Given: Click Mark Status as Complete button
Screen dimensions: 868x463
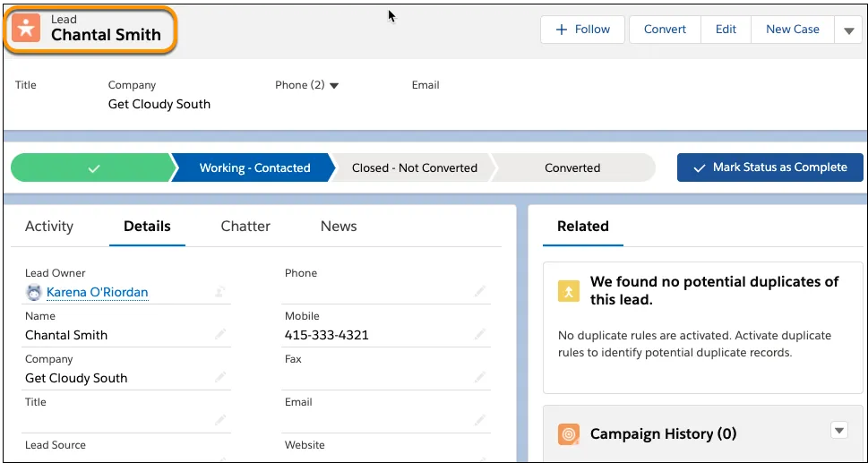Looking at the screenshot, I should coord(769,167).
